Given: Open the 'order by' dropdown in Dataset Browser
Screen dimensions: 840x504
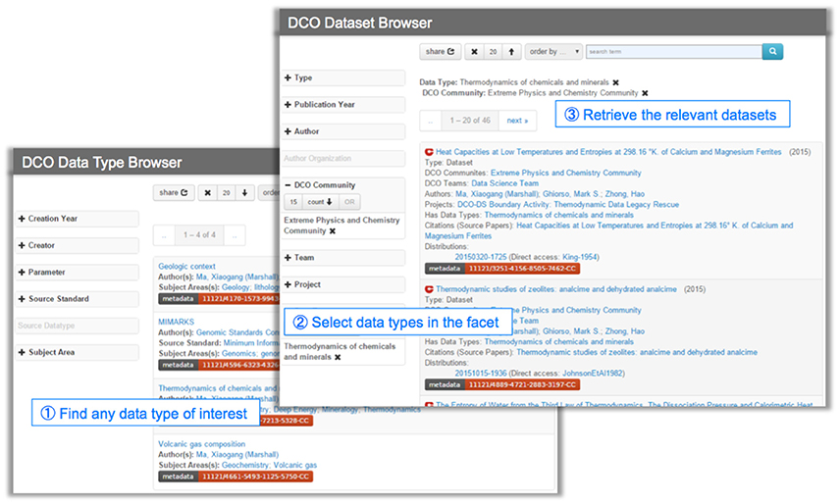Looking at the screenshot, I should (x=553, y=51).
